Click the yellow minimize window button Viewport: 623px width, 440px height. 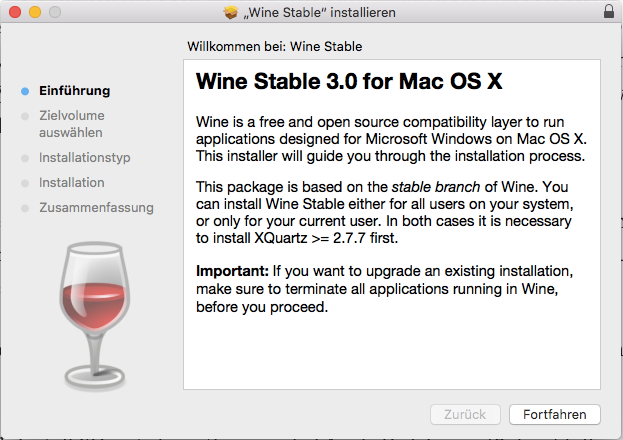click(35, 12)
